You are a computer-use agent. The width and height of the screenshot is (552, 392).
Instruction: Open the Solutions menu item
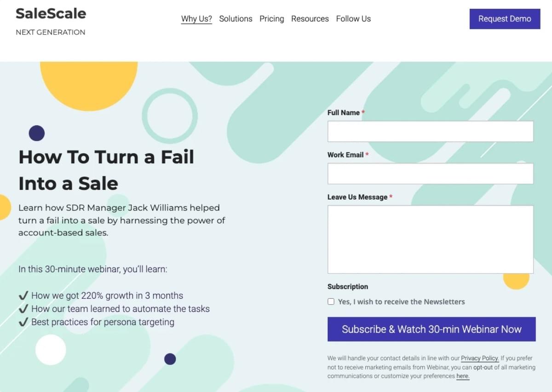[x=236, y=19]
